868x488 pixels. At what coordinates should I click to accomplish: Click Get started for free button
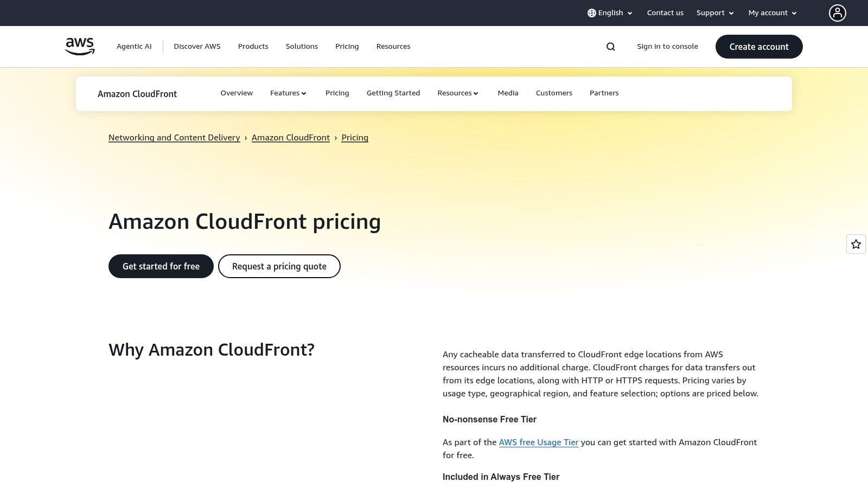(161, 266)
